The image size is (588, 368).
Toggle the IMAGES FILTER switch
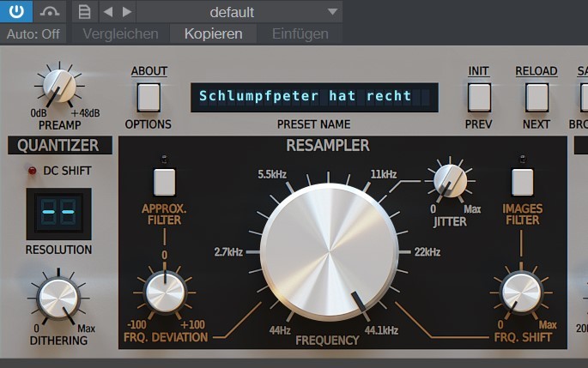(522, 181)
